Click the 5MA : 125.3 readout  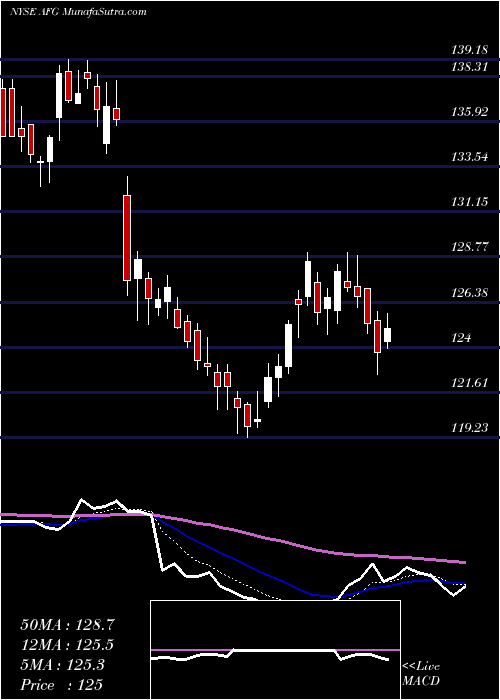point(62,665)
